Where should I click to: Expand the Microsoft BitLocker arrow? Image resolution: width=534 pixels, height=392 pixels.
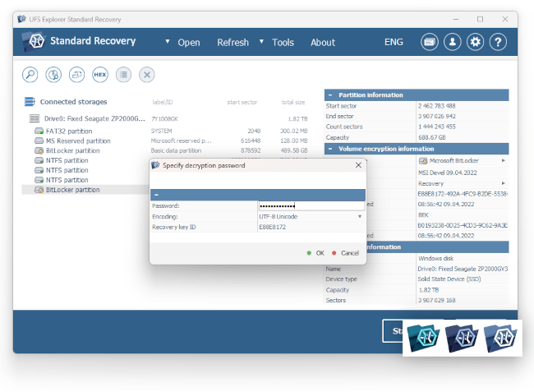pyautogui.click(x=504, y=160)
